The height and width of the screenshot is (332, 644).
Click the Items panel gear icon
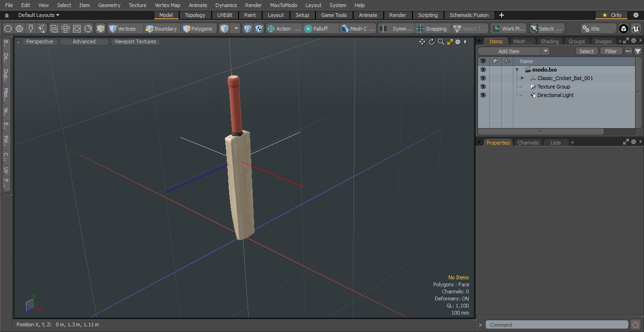tap(634, 41)
